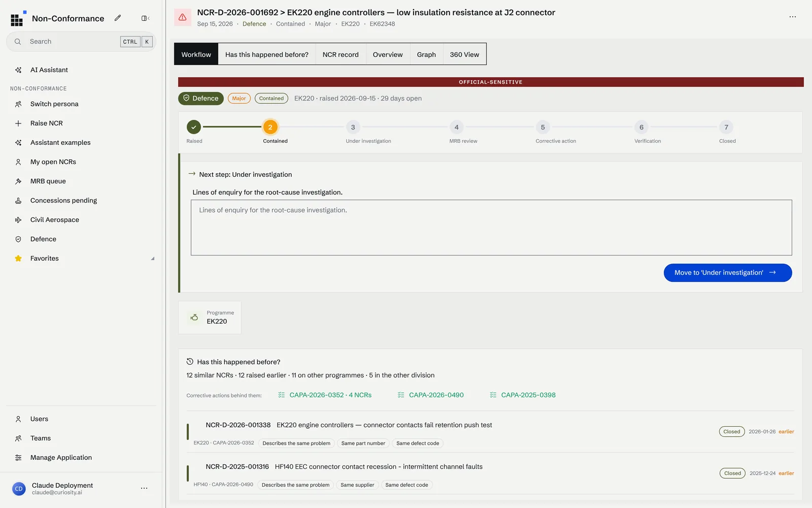Open Assistant examples in sidebar
Image resolution: width=812 pixels, height=508 pixels.
tap(81, 143)
